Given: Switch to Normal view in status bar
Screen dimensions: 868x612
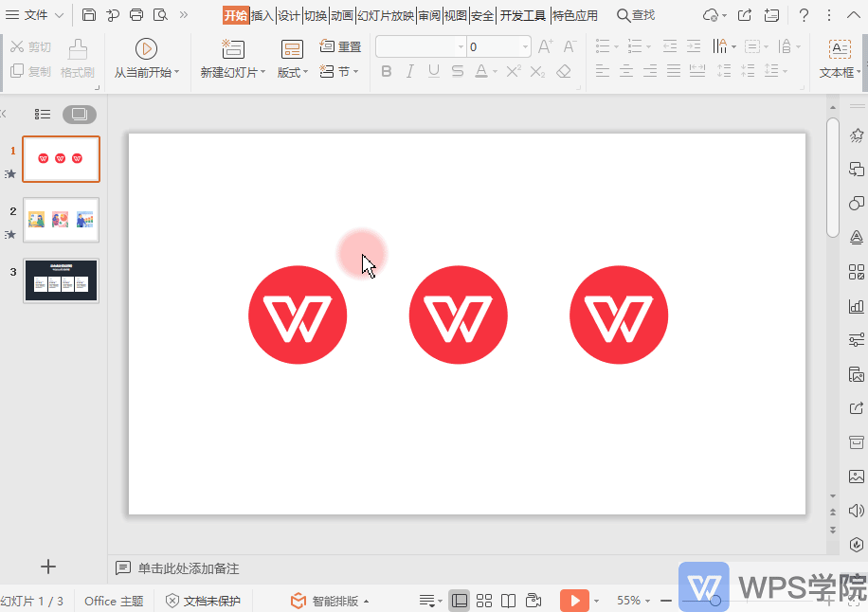Looking at the screenshot, I should (x=460, y=601).
